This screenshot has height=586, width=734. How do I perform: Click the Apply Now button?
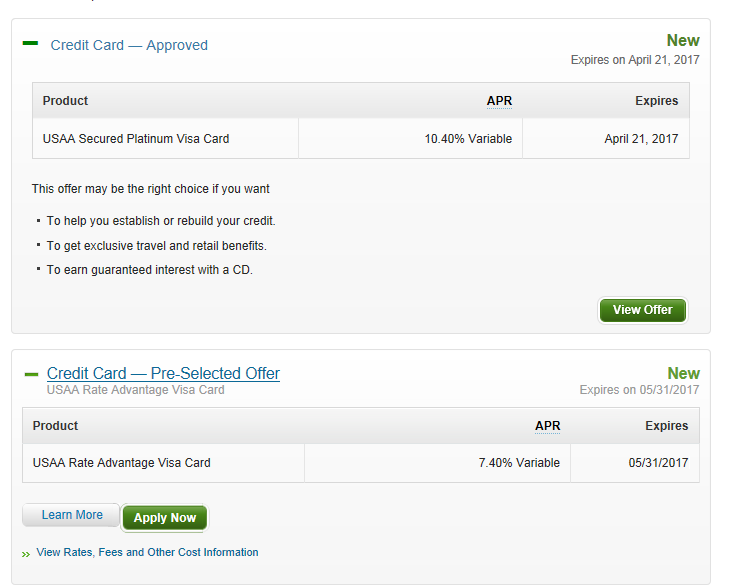pyautogui.click(x=165, y=518)
